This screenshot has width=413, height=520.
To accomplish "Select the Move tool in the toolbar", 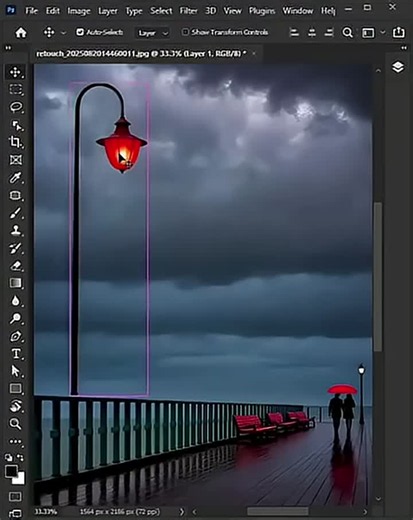I will 15,72.
